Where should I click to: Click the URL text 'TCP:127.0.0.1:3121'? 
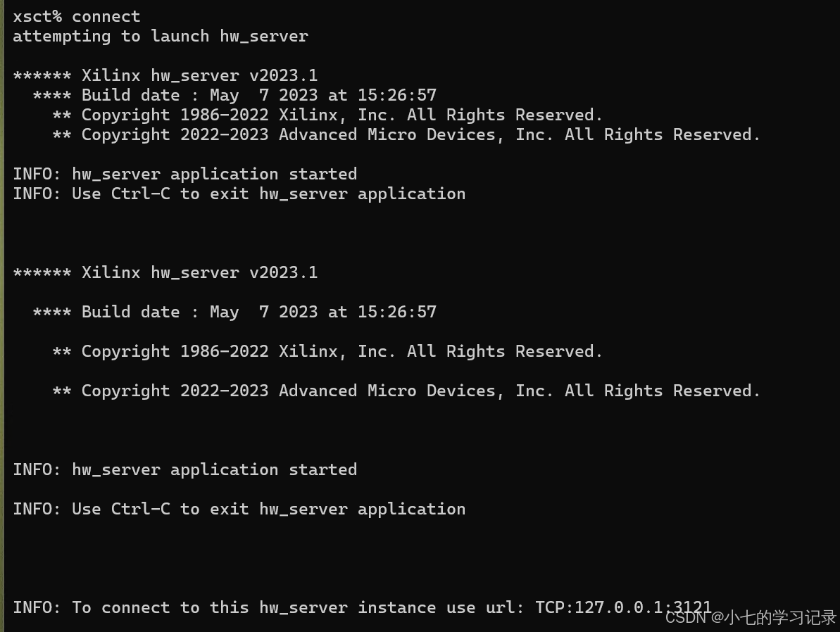(624, 607)
